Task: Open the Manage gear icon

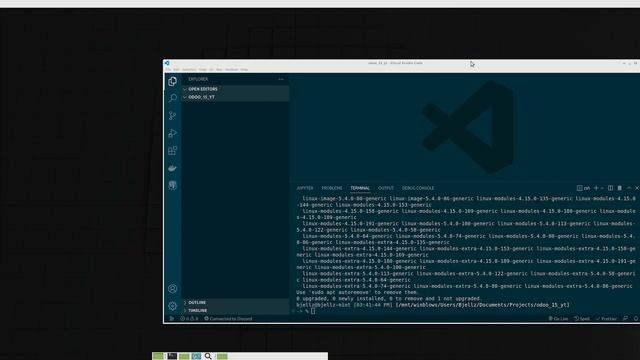Action: pos(173,306)
